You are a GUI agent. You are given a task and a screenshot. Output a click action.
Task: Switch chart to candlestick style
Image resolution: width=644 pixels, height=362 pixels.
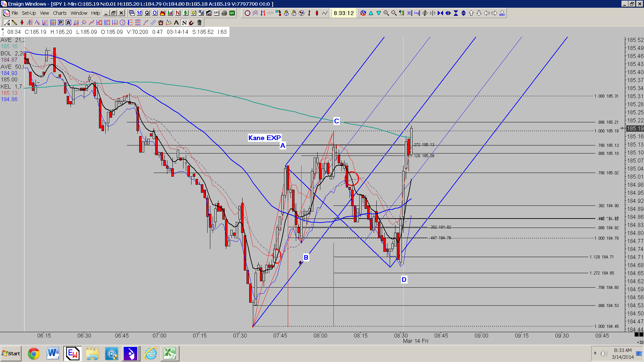pos(317,13)
